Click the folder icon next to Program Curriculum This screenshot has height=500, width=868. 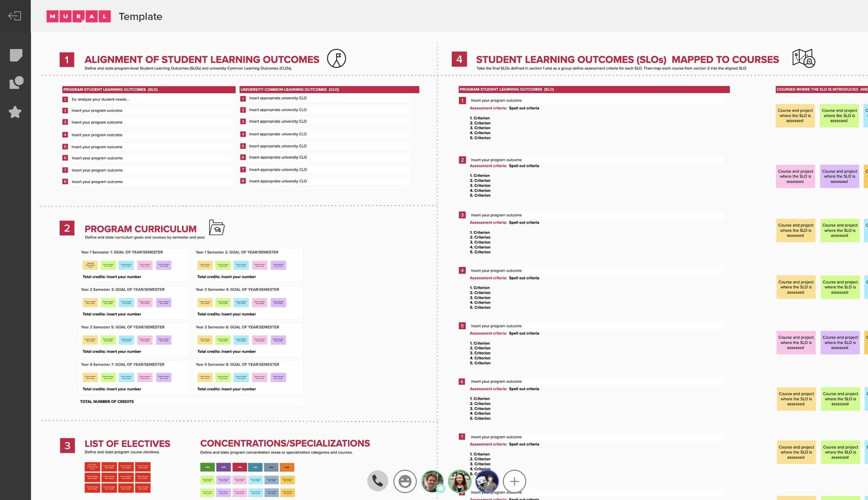[x=216, y=227]
